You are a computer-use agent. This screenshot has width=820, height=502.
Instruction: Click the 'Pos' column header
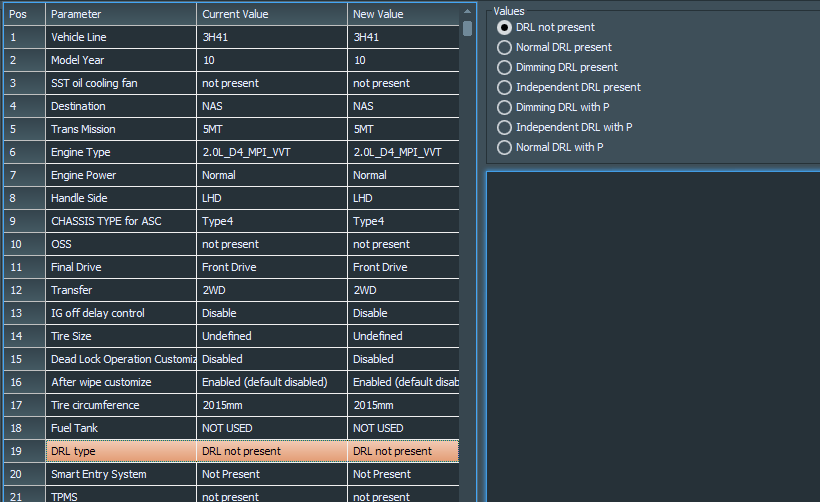pyautogui.click(x=22, y=14)
